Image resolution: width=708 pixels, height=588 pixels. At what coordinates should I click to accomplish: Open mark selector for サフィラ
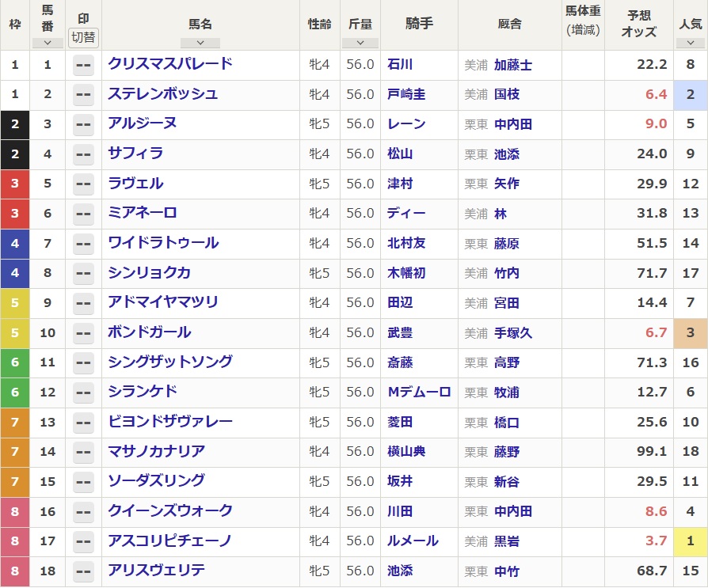[x=83, y=154]
